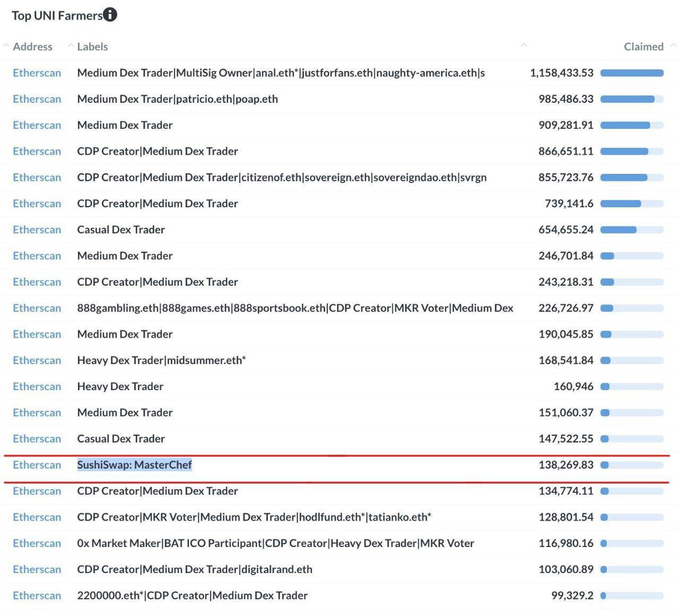Click the 138,269.83 claimed amount
Viewport: 679px width, 616px height.
pos(565,465)
